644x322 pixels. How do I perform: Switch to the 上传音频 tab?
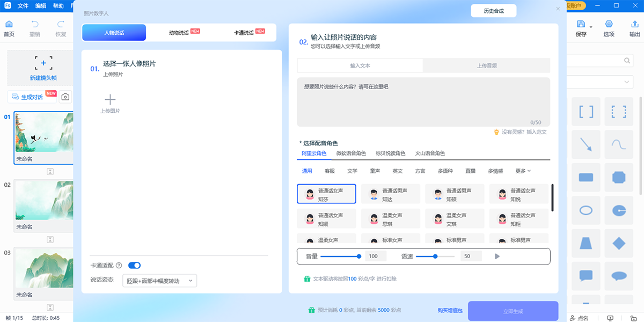coord(486,64)
